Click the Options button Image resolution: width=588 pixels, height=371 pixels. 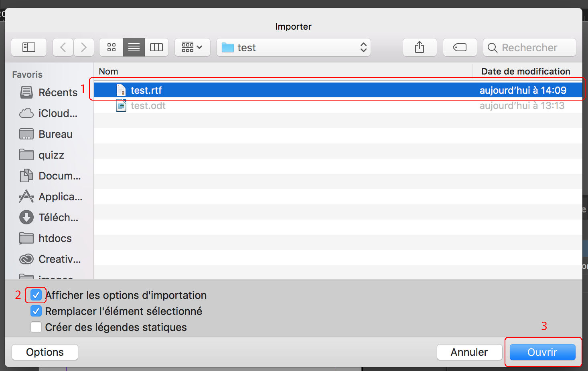click(45, 352)
